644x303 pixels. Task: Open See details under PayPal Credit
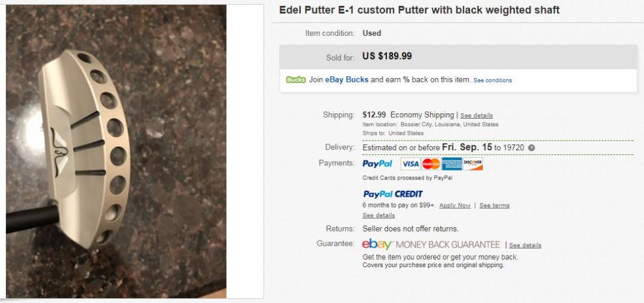click(379, 215)
